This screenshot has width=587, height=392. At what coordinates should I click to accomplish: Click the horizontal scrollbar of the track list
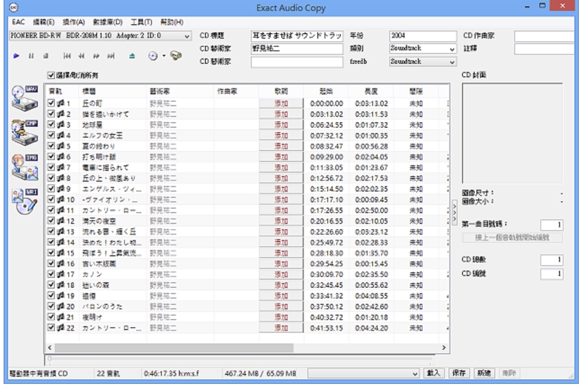174,348
